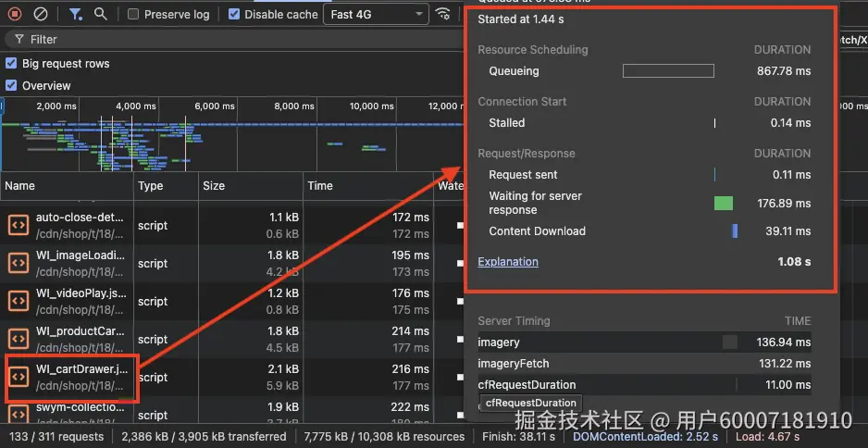Open network conditions wifi icon
The height and width of the screenshot is (448, 868).
coord(443,14)
